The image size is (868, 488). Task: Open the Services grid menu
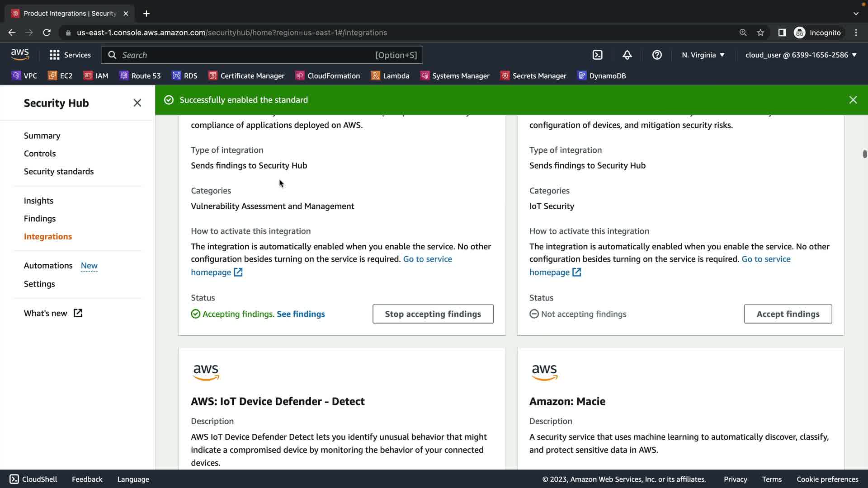70,55
